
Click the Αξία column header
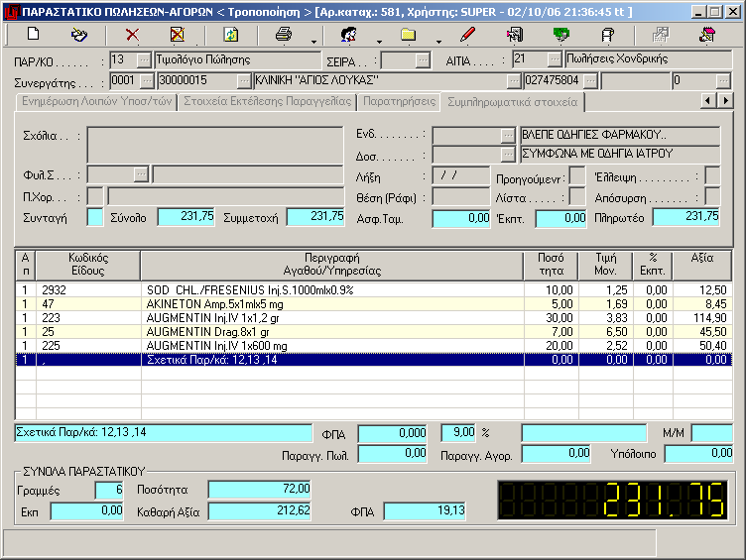[x=702, y=265]
